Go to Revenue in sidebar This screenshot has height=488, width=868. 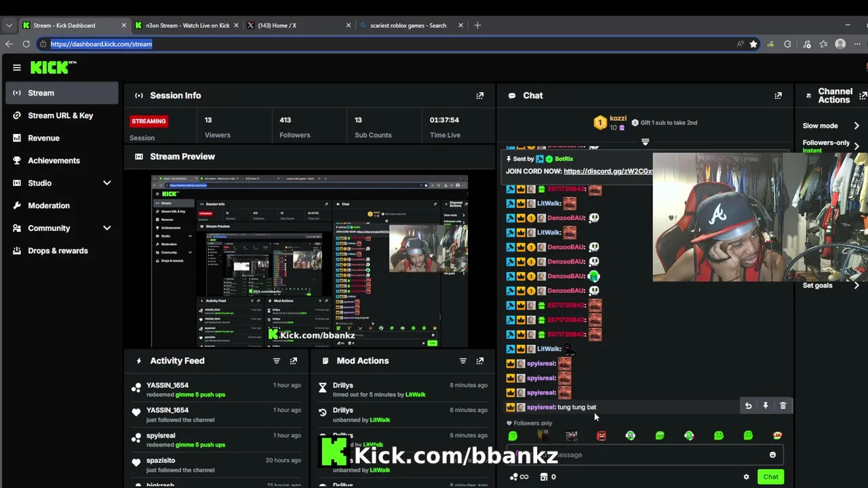[62, 138]
